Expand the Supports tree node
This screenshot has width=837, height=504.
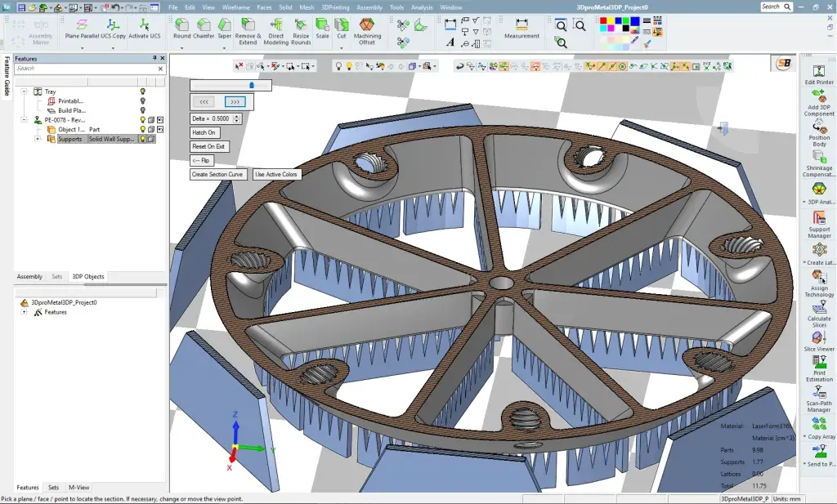pos(38,139)
